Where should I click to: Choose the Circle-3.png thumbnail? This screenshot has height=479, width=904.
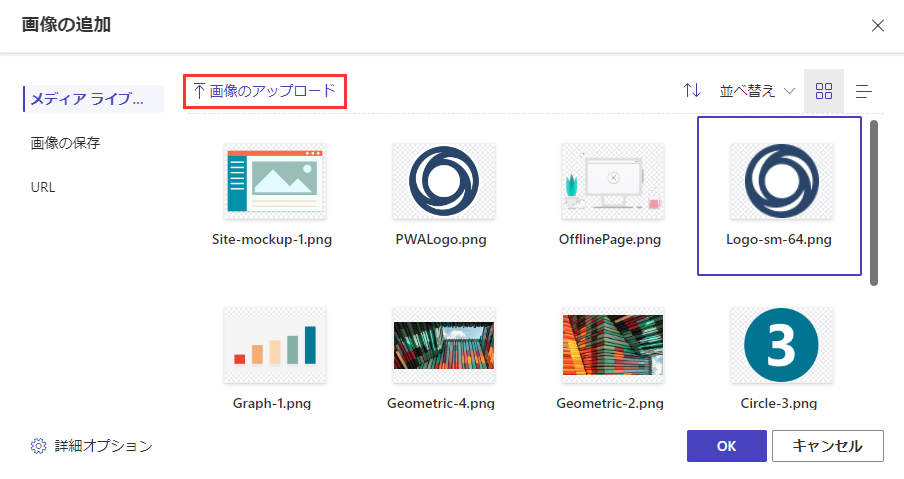point(782,345)
